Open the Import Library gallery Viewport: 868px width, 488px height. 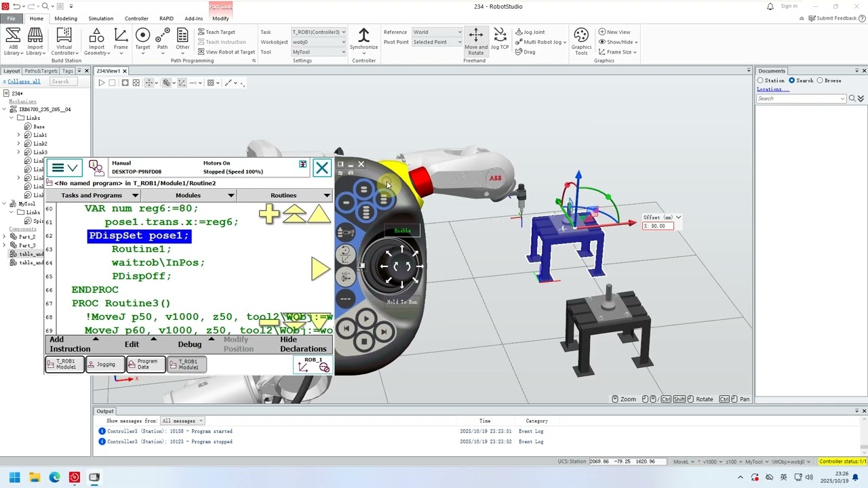click(35, 42)
